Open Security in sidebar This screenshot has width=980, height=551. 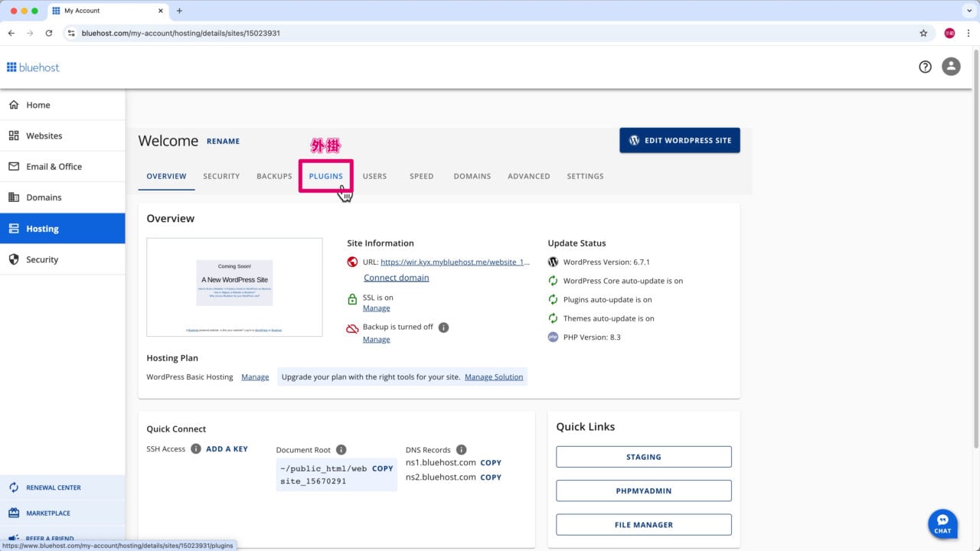click(x=62, y=259)
